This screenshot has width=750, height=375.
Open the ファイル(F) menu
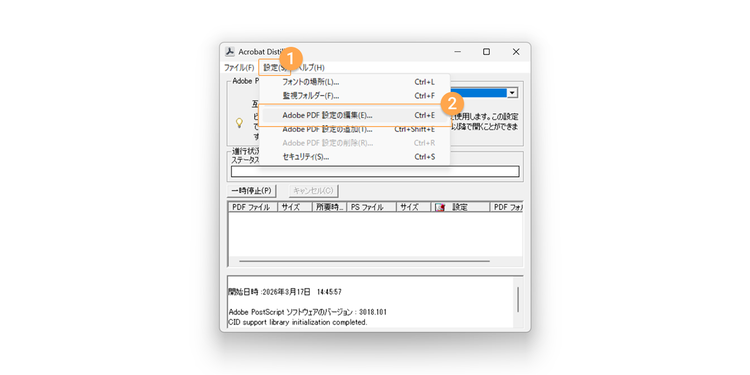tap(239, 67)
